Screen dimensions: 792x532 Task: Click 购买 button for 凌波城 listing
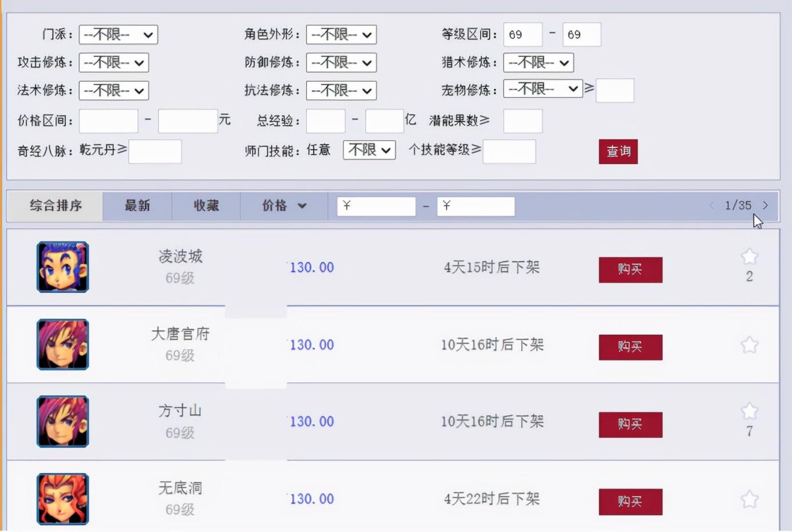(630, 269)
